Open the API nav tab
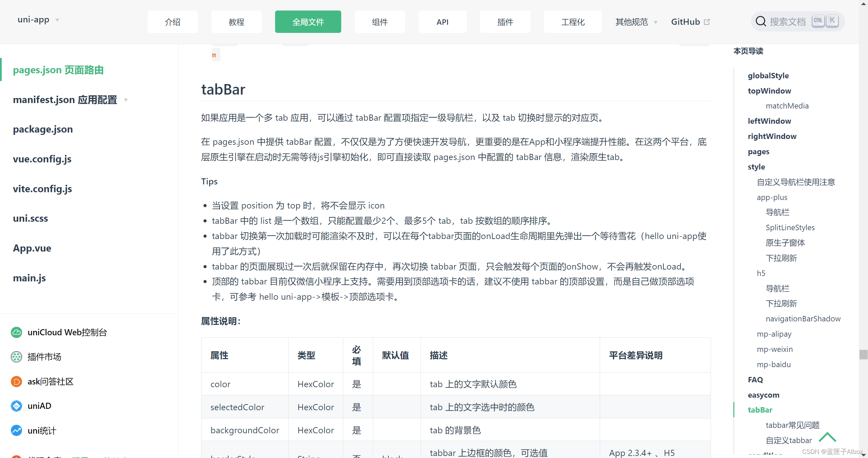This screenshot has height=458, width=868. 442,22
